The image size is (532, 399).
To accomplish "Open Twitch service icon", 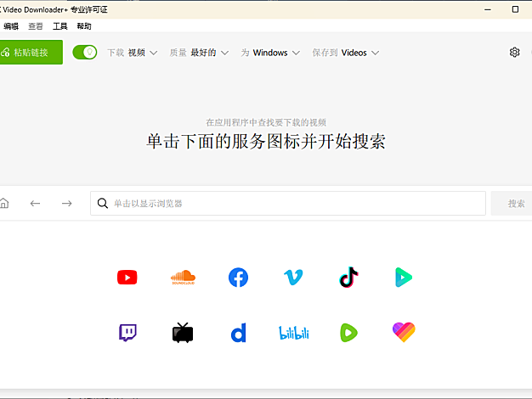I will point(127,333).
